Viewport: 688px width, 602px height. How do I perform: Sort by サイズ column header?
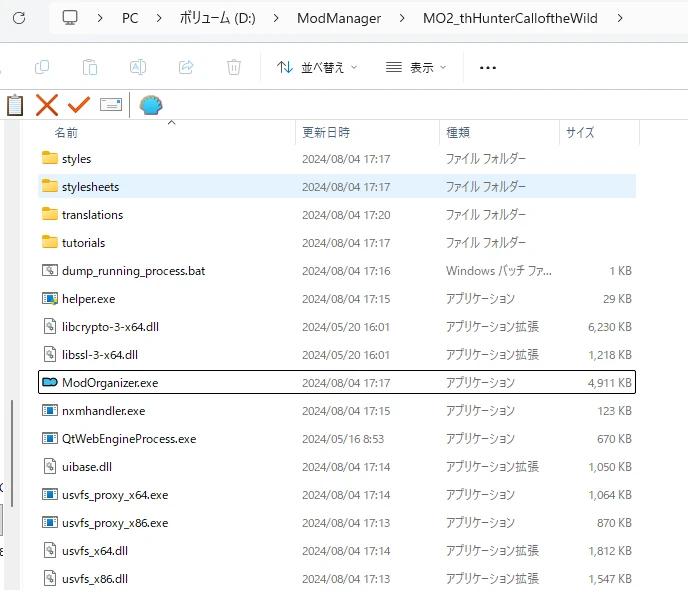(x=580, y=132)
